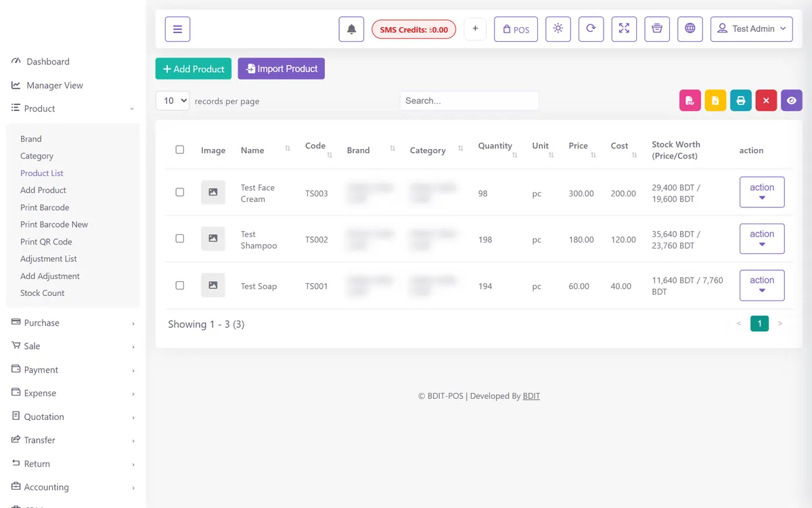Open Print QR Code submenu item
This screenshot has width=812, height=508.
click(46, 242)
